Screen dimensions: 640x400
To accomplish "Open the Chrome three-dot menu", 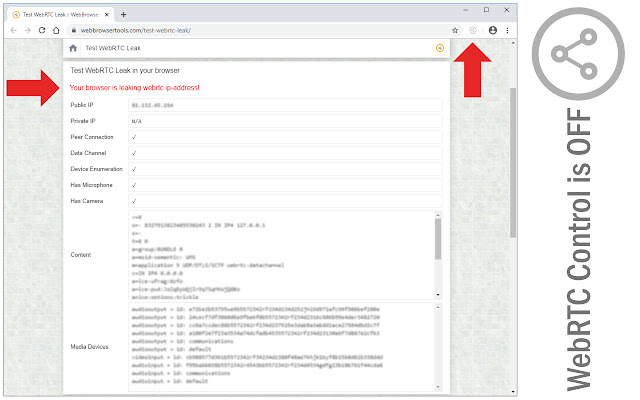I will point(507,30).
